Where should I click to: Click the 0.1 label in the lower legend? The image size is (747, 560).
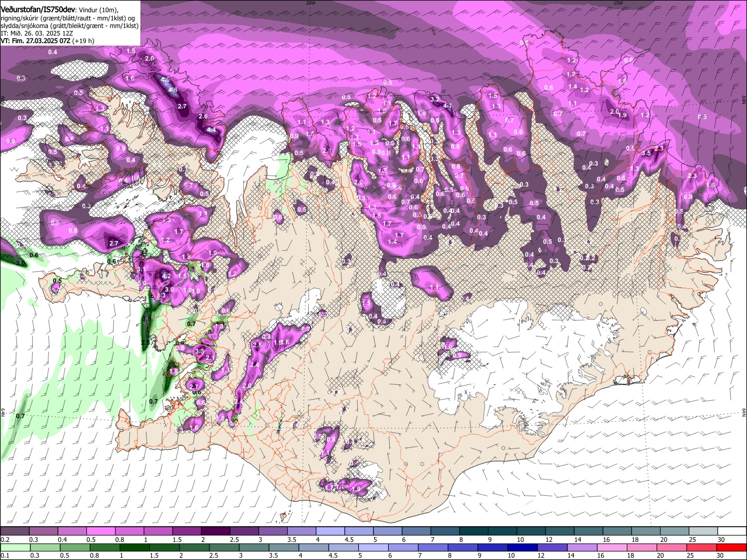(x=5, y=555)
